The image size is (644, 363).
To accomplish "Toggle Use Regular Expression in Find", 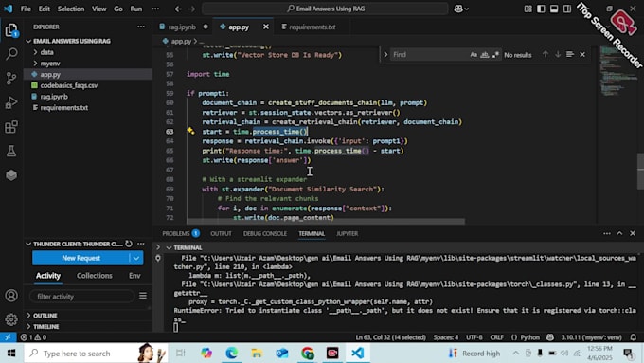I will pos(495,54).
